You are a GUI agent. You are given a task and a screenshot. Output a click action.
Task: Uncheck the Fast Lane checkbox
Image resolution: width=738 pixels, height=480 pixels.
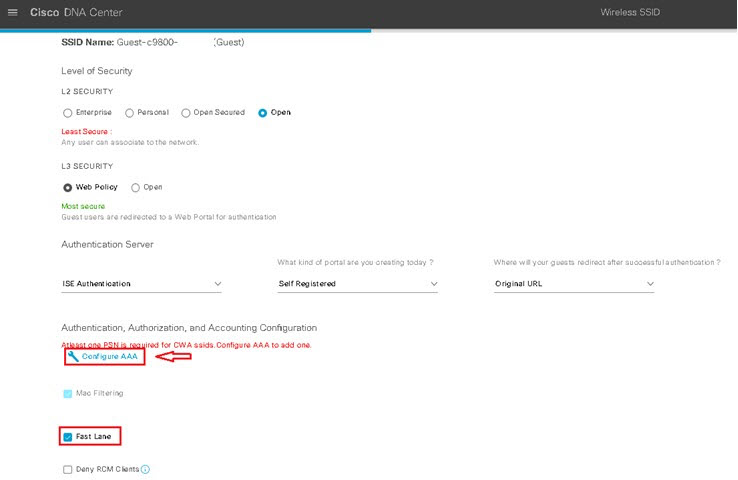tap(68, 437)
